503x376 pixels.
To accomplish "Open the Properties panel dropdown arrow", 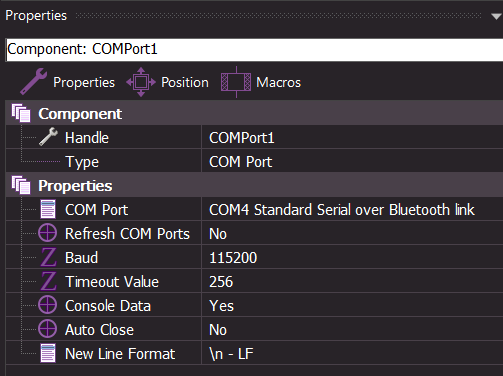I will pyautogui.click(x=497, y=16).
